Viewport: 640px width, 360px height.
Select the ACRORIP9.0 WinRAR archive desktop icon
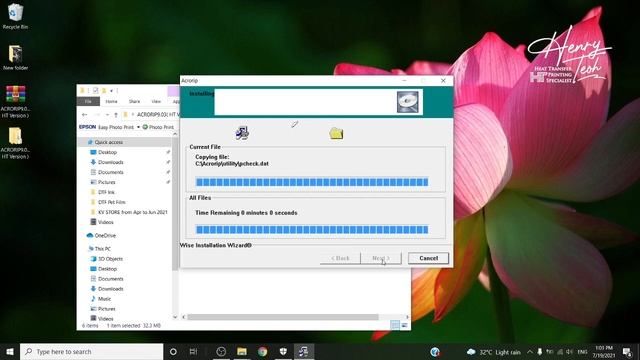[x=16, y=102]
